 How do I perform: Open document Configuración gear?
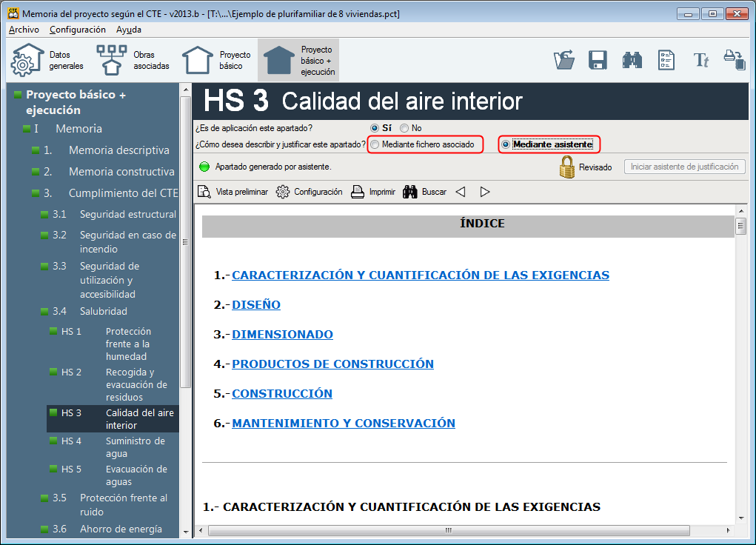click(x=309, y=192)
